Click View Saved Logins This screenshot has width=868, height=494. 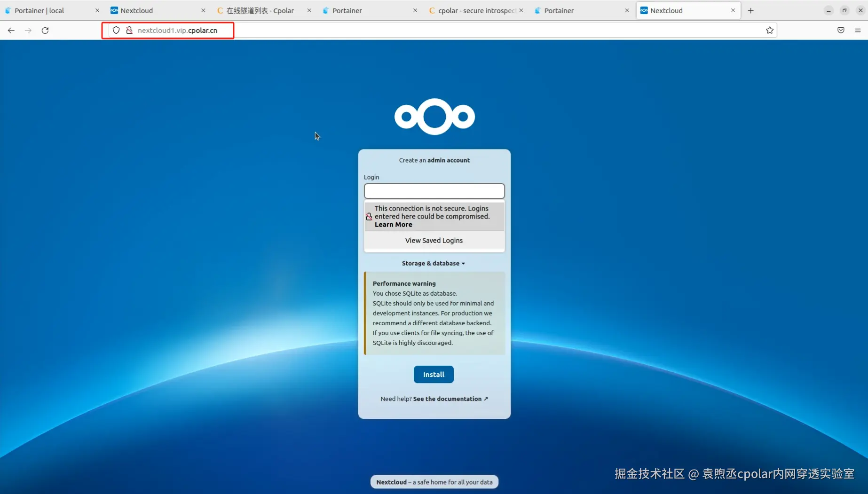pos(434,240)
